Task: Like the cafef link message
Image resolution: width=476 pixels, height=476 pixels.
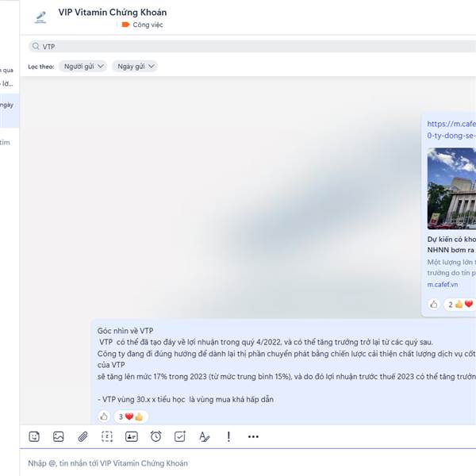Action: tap(434, 304)
